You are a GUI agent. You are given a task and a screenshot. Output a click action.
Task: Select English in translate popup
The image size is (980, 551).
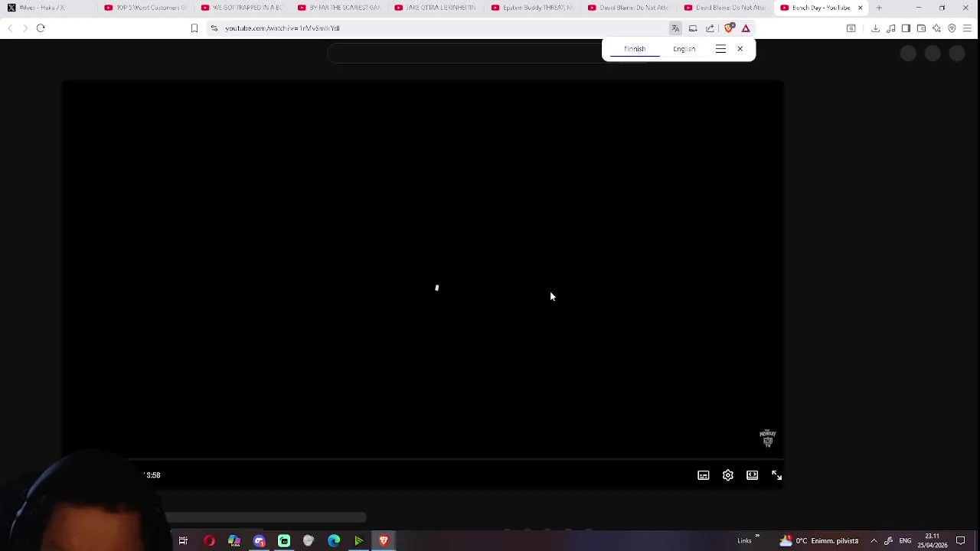click(x=684, y=49)
